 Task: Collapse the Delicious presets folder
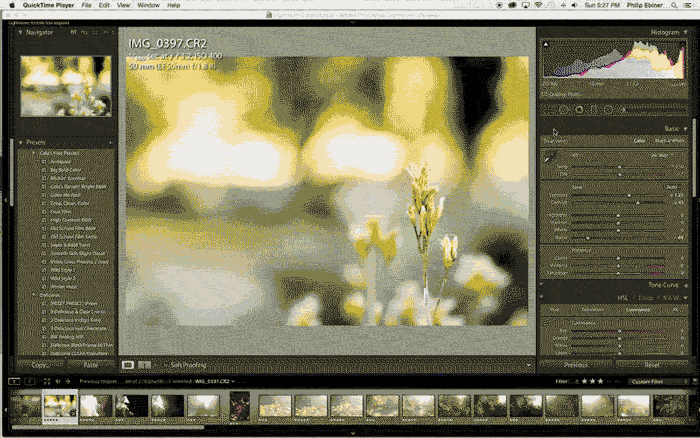pyautogui.click(x=33, y=295)
